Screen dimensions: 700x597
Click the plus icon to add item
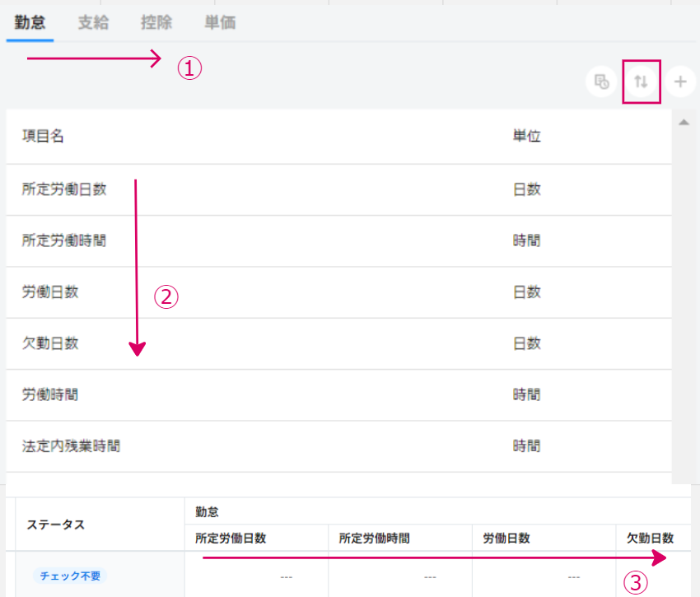[x=680, y=82]
